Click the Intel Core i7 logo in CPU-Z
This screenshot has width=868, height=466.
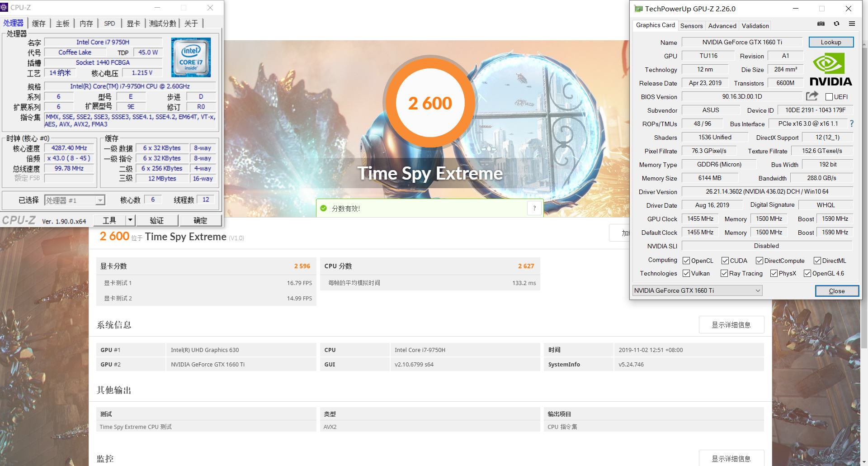click(x=191, y=57)
